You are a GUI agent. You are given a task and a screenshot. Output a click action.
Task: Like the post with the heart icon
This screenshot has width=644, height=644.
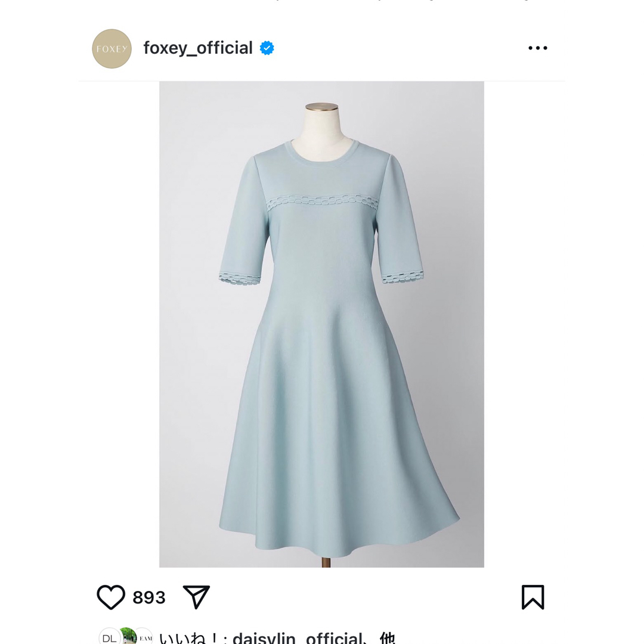pos(111,597)
